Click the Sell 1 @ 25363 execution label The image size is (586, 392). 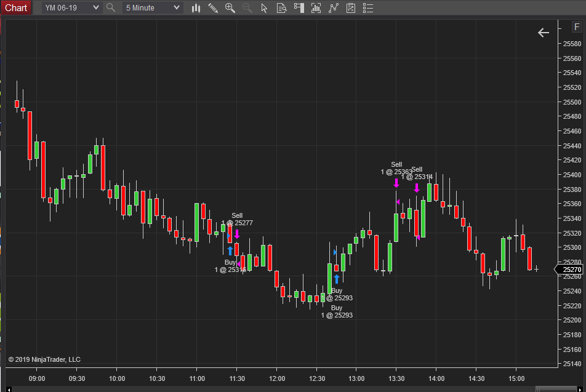click(x=396, y=168)
